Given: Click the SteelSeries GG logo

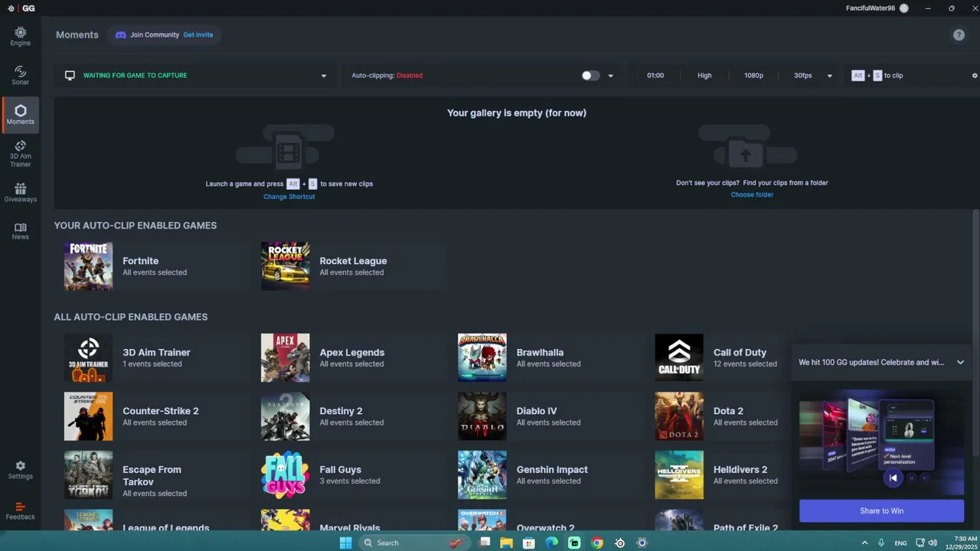Looking at the screenshot, I should point(21,8).
